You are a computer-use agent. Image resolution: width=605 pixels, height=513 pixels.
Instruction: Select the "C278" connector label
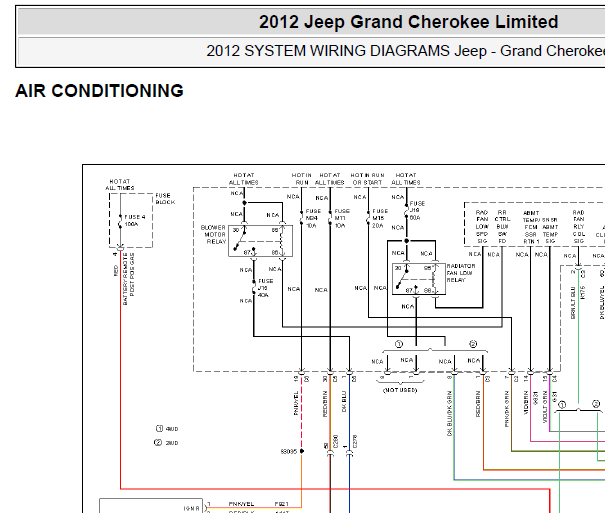pos(355,441)
